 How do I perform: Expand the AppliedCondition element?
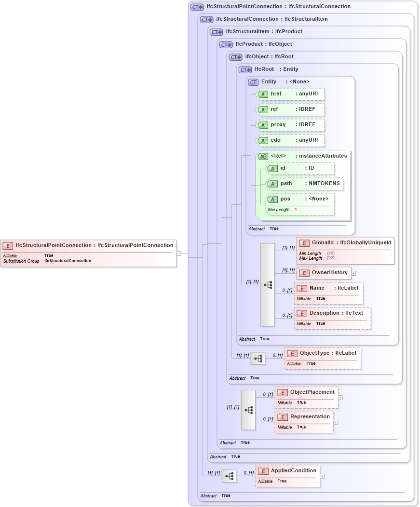[x=323, y=475]
